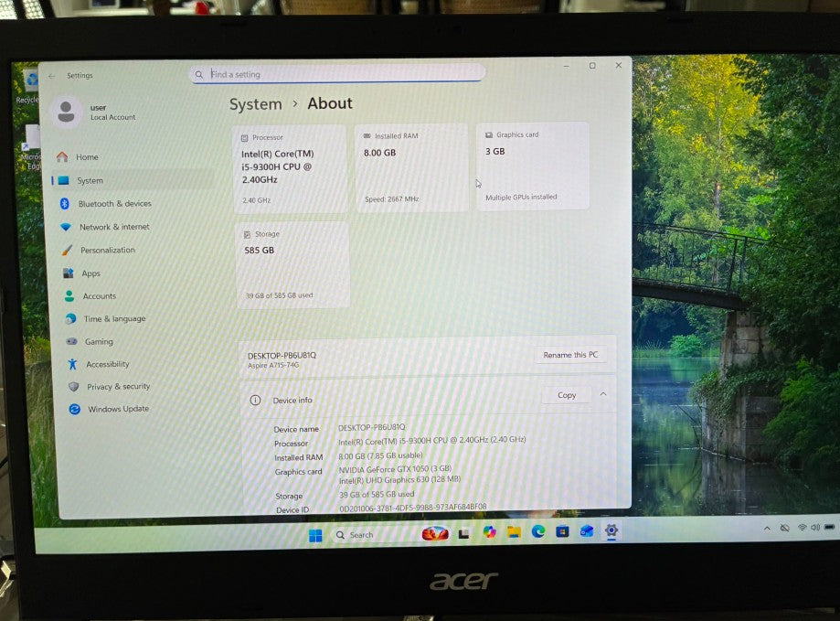Click the search highlight picture in the taskbar
Image resolution: width=840 pixels, height=621 pixels.
pyautogui.click(x=435, y=534)
